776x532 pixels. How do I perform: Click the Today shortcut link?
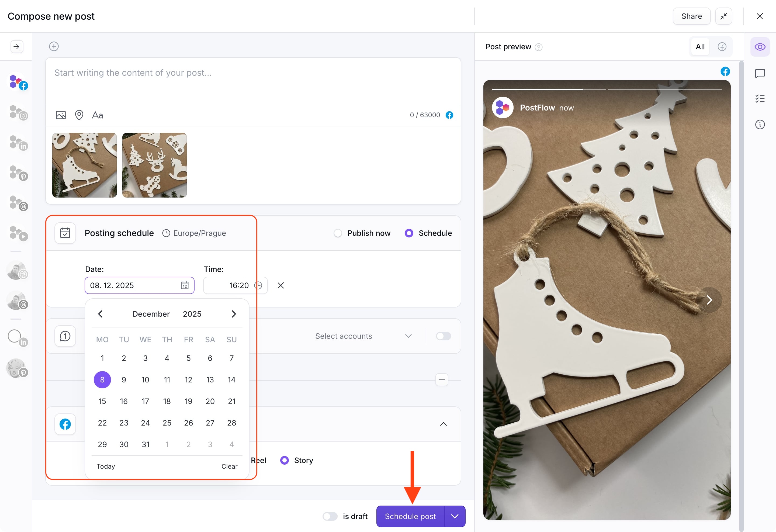click(106, 467)
